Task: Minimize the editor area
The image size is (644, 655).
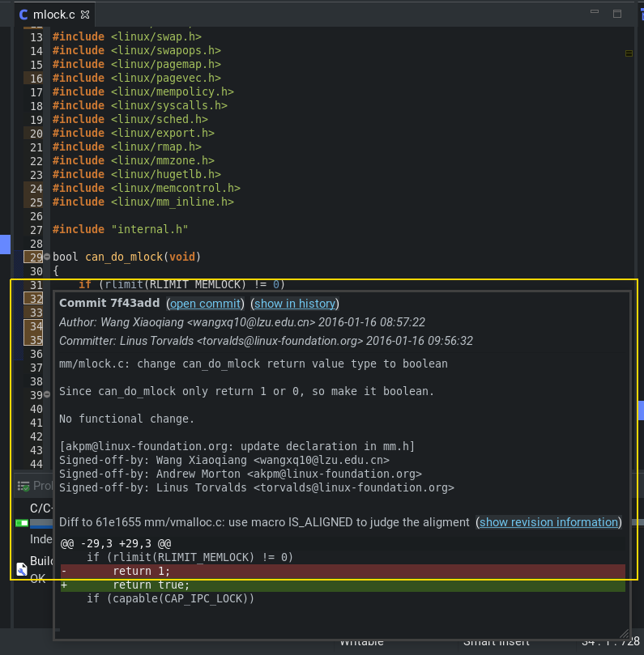Action: (598, 14)
